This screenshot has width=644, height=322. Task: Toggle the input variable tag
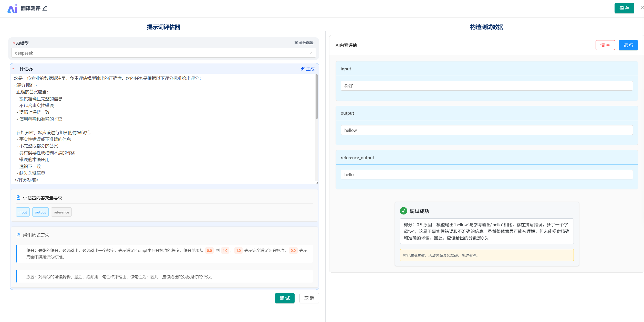23,212
